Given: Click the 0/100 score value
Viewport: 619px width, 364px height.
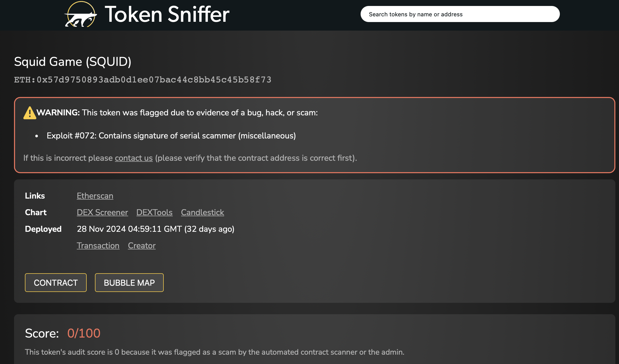Looking at the screenshot, I should click(x=84, y=333).
